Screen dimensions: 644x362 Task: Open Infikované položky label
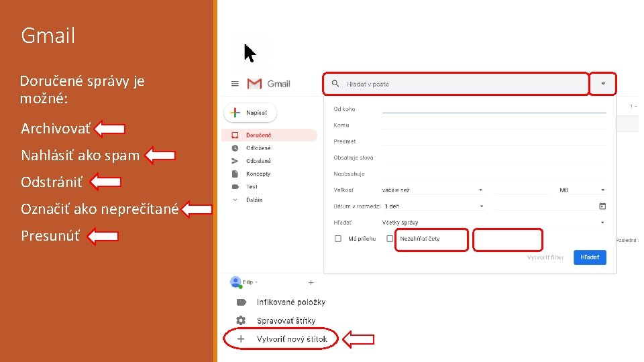tap(291, 302)
